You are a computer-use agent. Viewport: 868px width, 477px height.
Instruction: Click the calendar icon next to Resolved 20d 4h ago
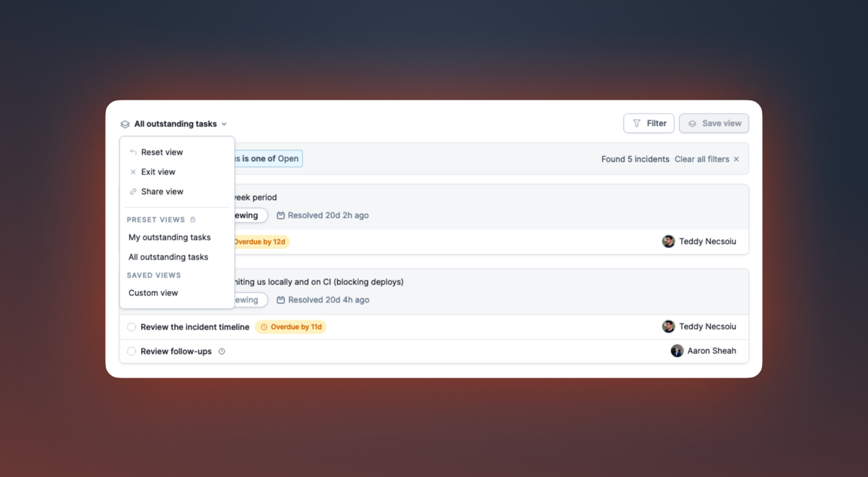[x=281, y=300]
